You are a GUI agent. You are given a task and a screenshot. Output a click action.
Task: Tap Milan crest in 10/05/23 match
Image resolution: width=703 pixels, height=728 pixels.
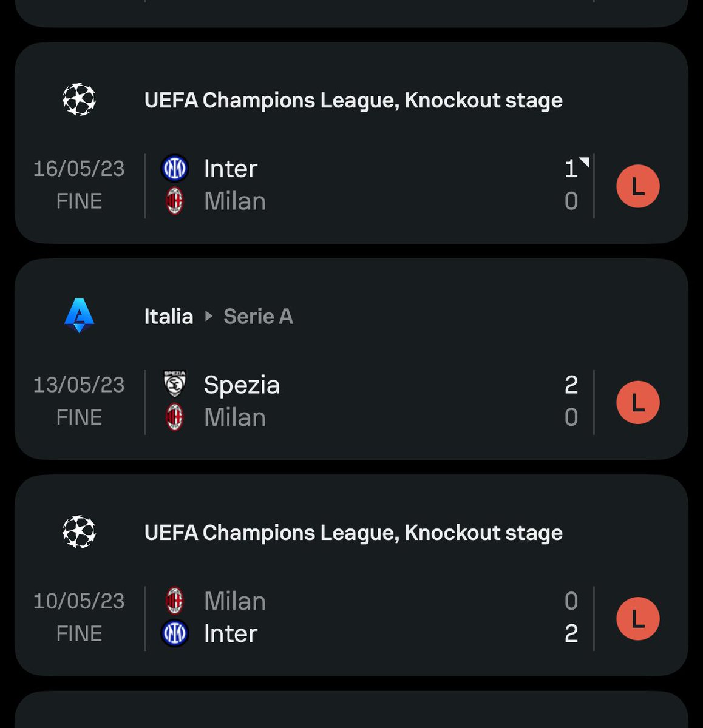pos(175,601)
